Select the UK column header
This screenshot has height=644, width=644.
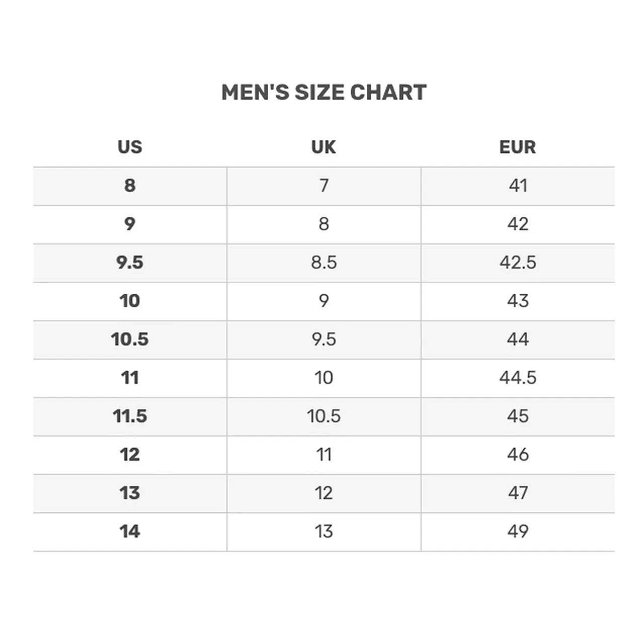(324, 147)
